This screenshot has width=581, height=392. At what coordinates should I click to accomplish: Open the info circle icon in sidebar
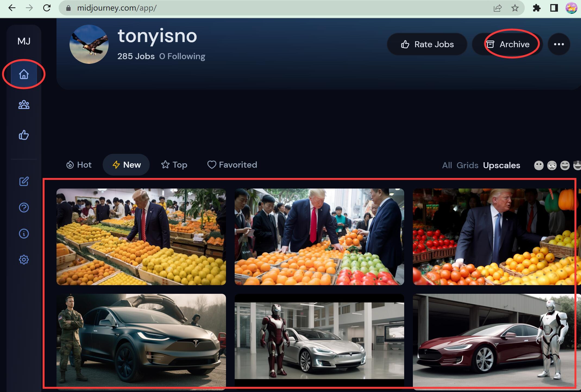click(x=24, y=234)
